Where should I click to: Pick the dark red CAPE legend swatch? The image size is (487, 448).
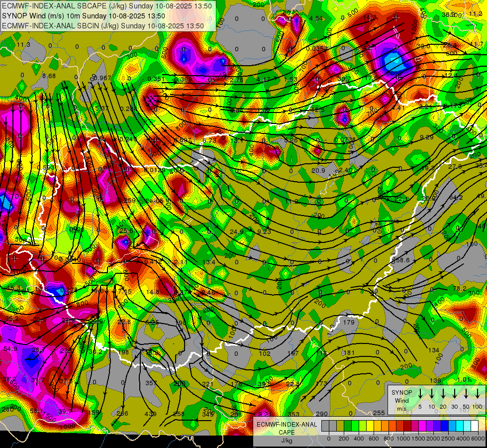[x=407, y=426]
